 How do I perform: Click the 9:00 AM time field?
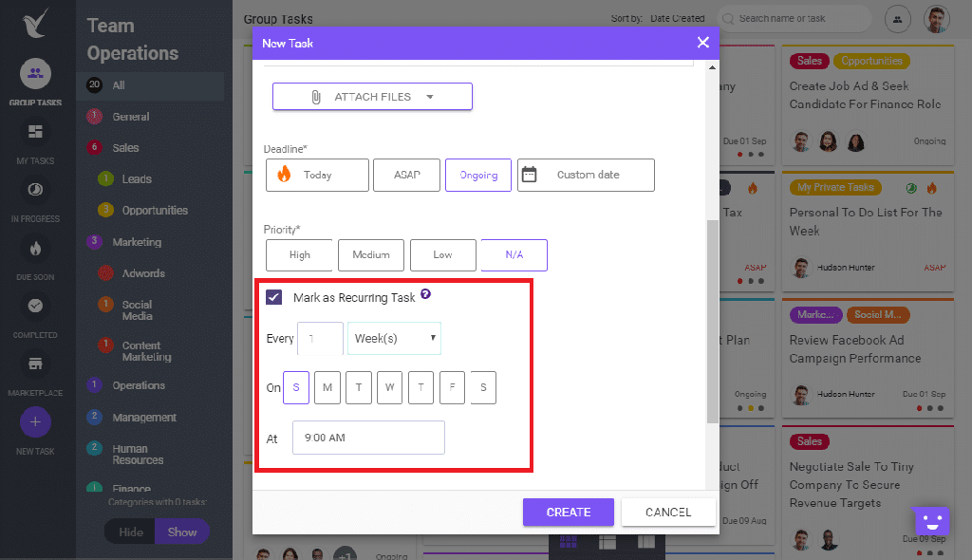pyautogui.click(x=369, y=438)
